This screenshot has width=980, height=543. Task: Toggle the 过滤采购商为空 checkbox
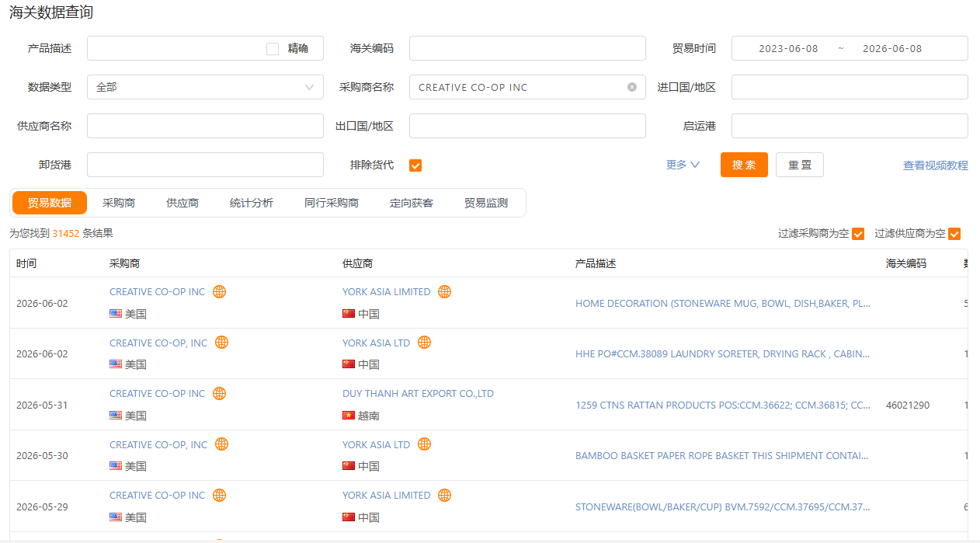click(x=858, y=234)
